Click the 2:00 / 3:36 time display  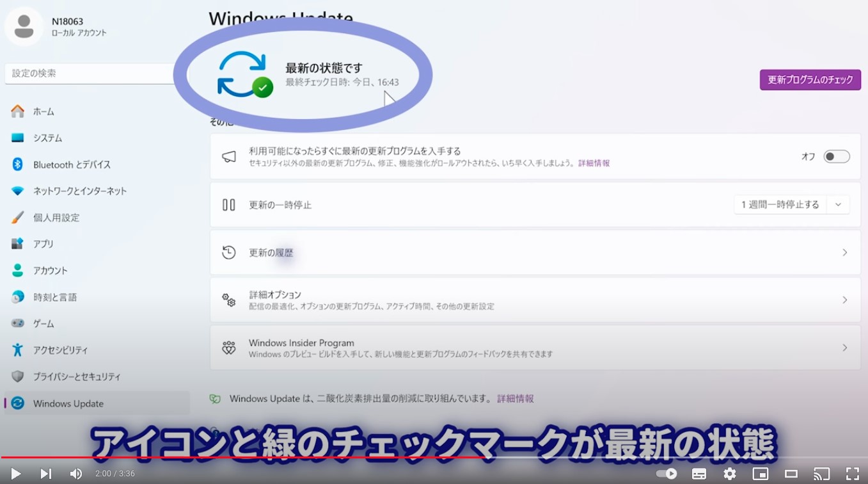tap(115, 474)
